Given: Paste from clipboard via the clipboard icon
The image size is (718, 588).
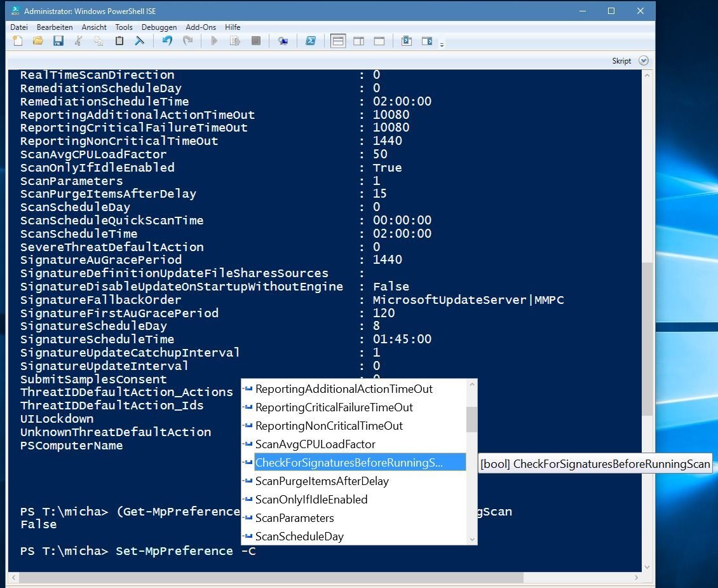Looking at the screenshot, I should tap(119, 41).
